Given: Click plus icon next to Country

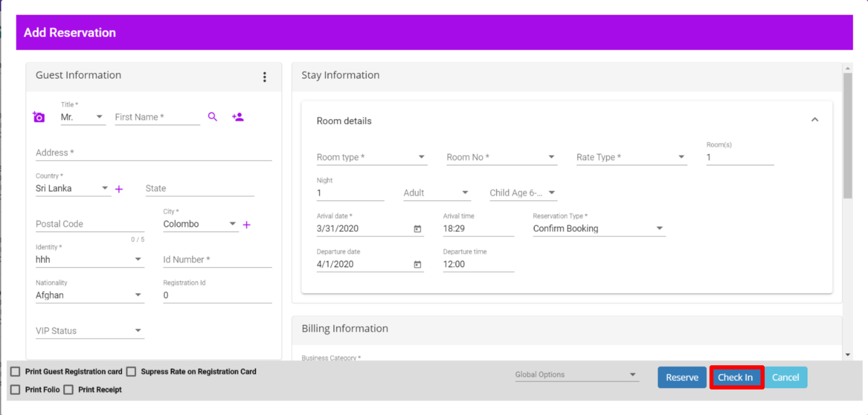Looking at the screenshot, I should pos(119,189).
